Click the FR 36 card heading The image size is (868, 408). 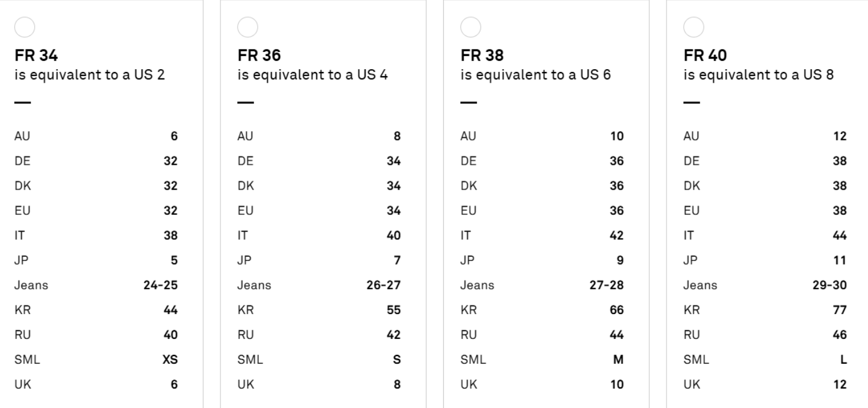(x=259, y=56)
